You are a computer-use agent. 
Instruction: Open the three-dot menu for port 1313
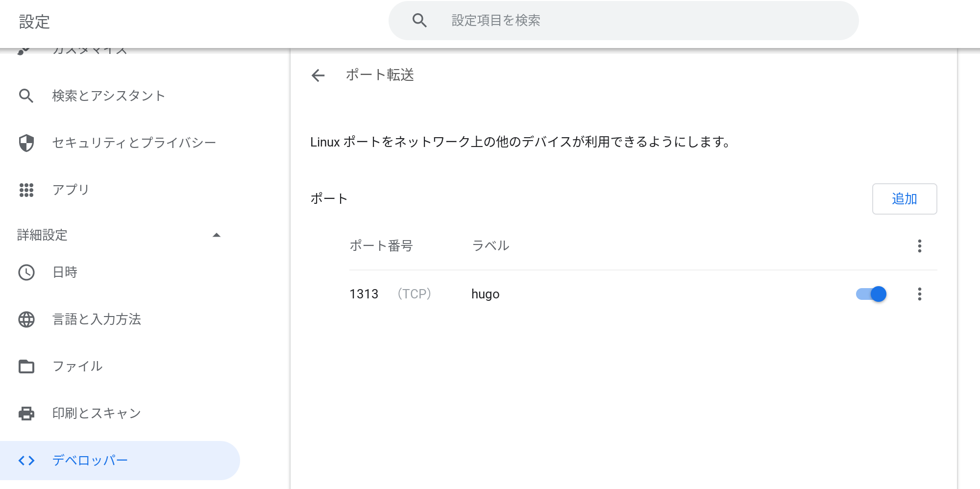click(919, 294)
